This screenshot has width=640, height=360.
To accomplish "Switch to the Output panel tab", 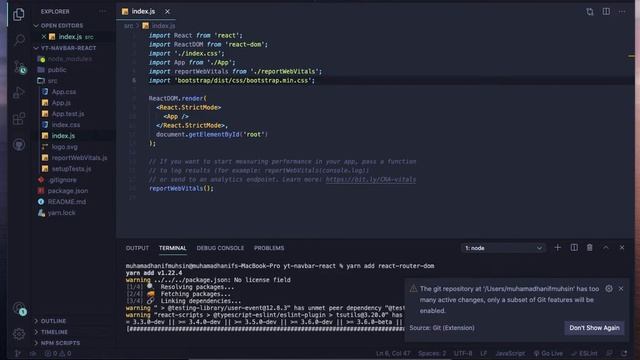I will pos(137,248).
